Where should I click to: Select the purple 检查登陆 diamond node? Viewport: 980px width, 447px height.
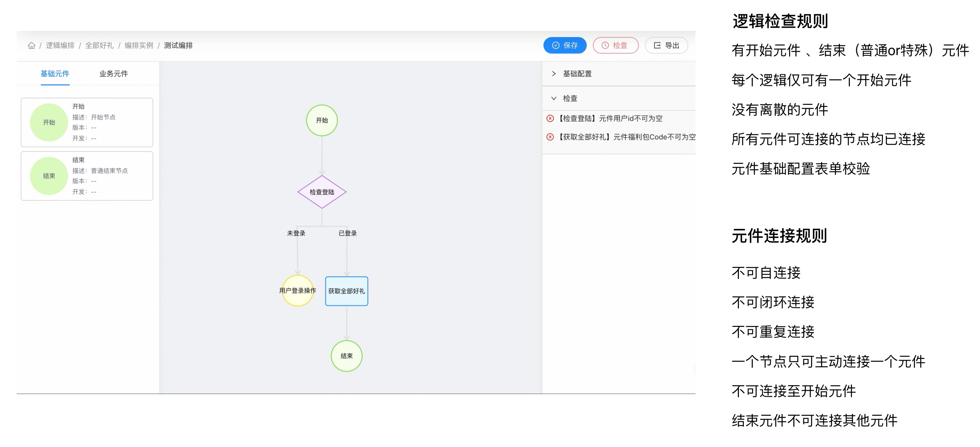(322, 192)
